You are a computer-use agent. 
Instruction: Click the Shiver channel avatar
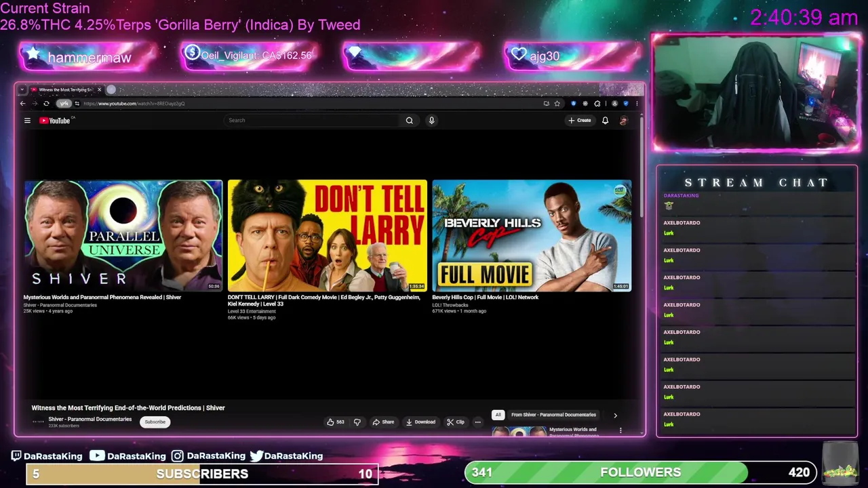[x=38, y=422]
